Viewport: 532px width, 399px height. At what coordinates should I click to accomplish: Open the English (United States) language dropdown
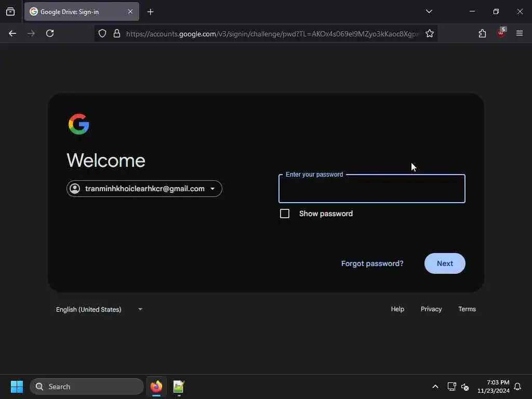pyautogui.click(x=99, y=310)
